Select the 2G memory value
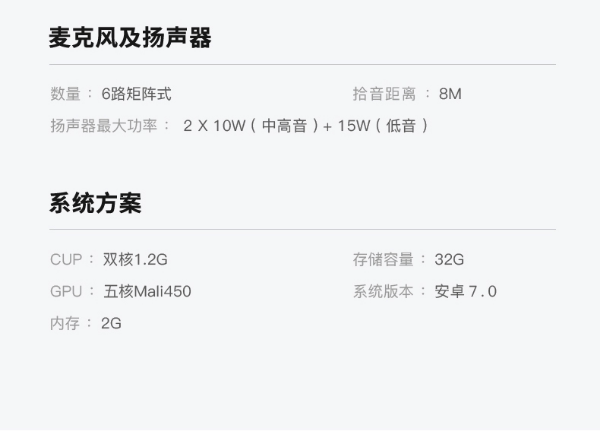This screenshot has height=432, width=600. [x=111, y=324]
